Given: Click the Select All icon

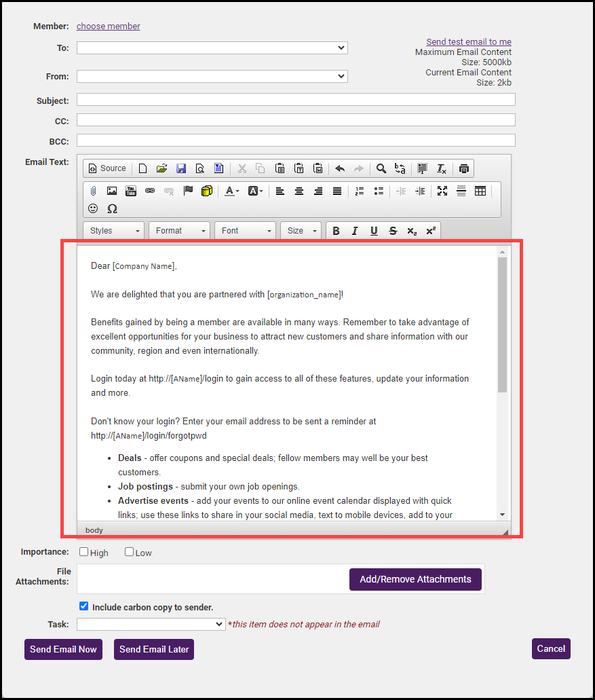Looking at the screenshot, I should tap(422, 168).
